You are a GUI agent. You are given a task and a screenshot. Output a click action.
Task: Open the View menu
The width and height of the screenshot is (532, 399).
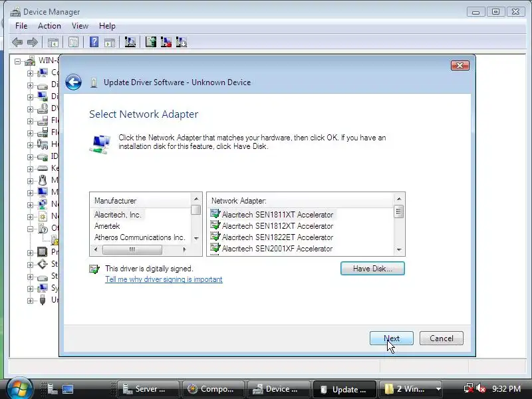(80, 26)
